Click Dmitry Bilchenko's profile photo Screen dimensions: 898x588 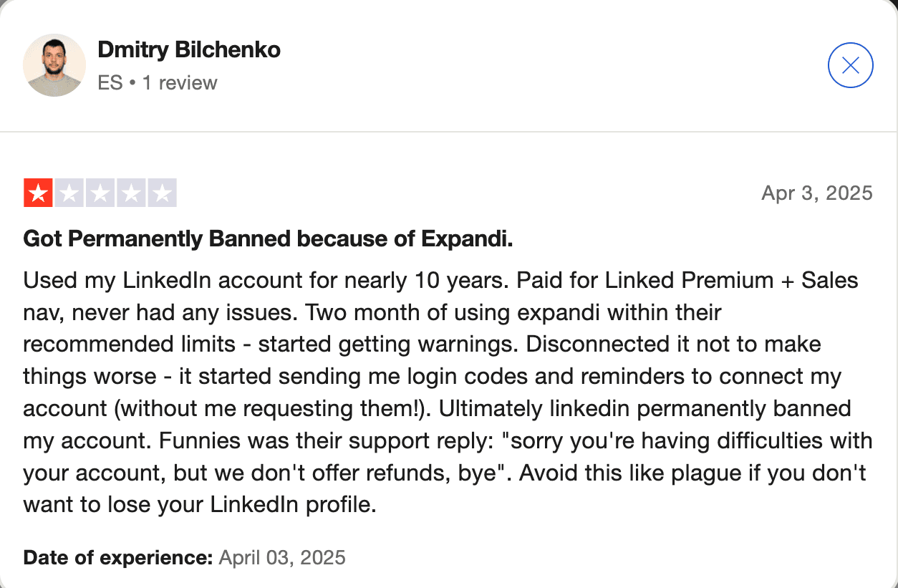pyautogui.click(x=54, y=65)
